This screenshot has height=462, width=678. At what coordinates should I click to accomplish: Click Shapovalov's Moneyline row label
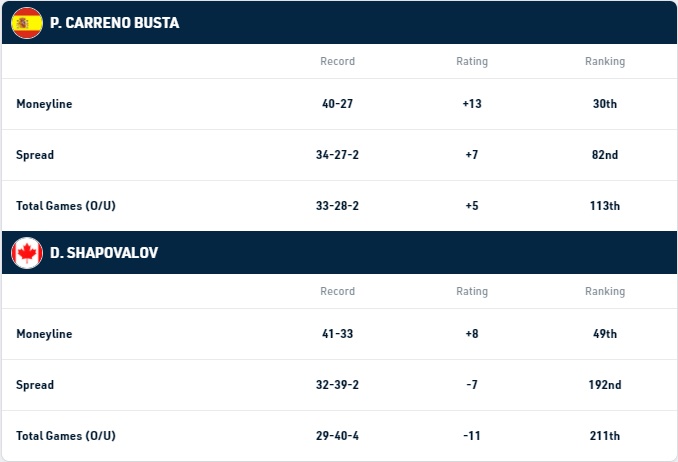click(44, 334)
